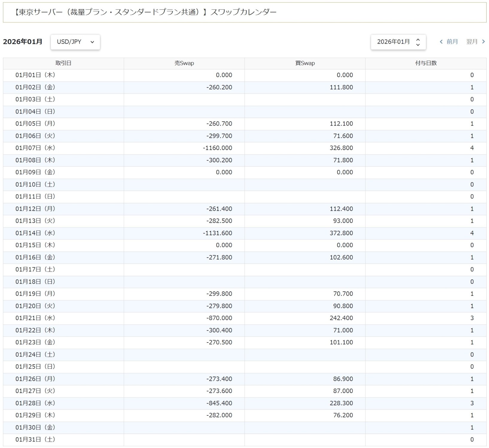Click the sell swap value -870.000
Image resolution: width=489 pixels, height=448 pixels.
pos(219,318)
